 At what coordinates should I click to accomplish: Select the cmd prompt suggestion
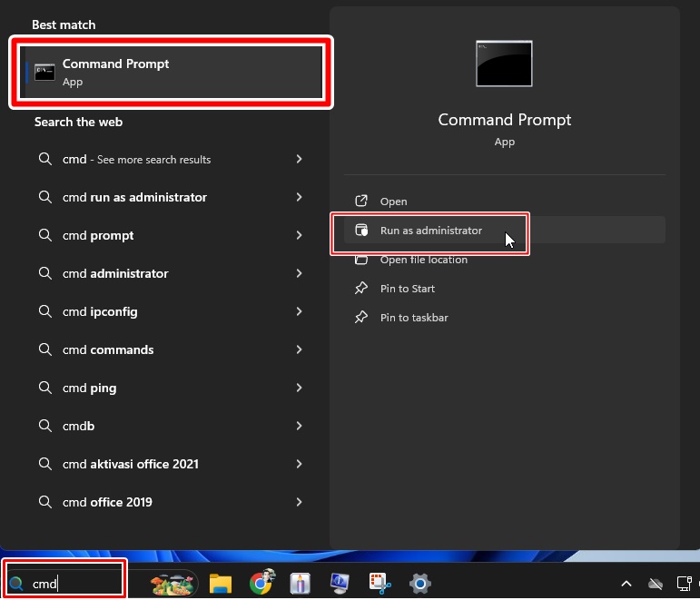coord(171,235)
